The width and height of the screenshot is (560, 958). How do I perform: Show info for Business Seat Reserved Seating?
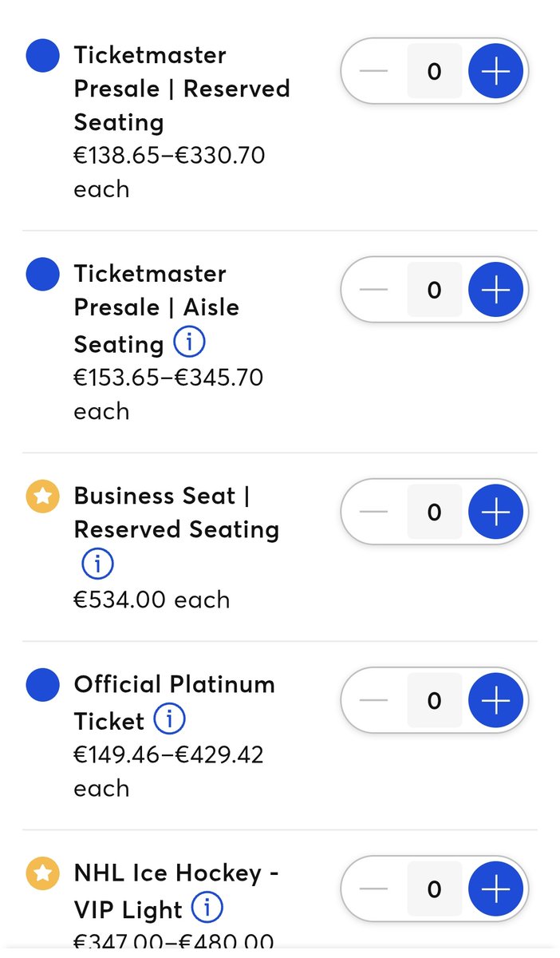coord(97,564)
